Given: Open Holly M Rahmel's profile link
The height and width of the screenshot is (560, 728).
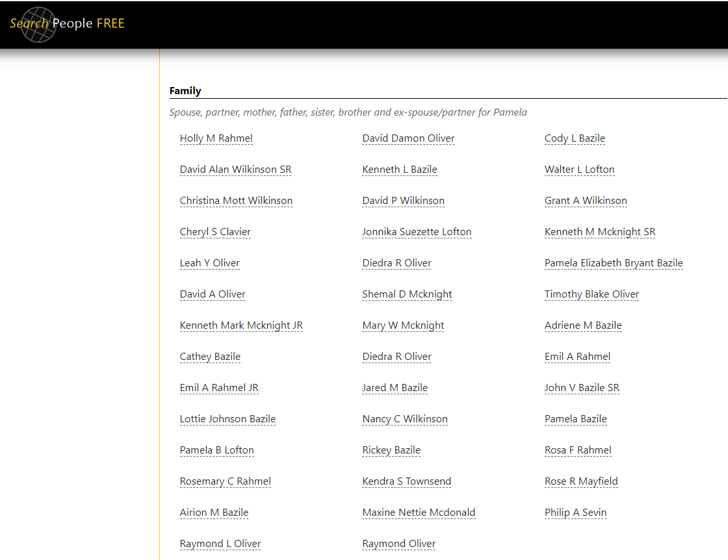Looking at the screenshot, I should [216, 138].
